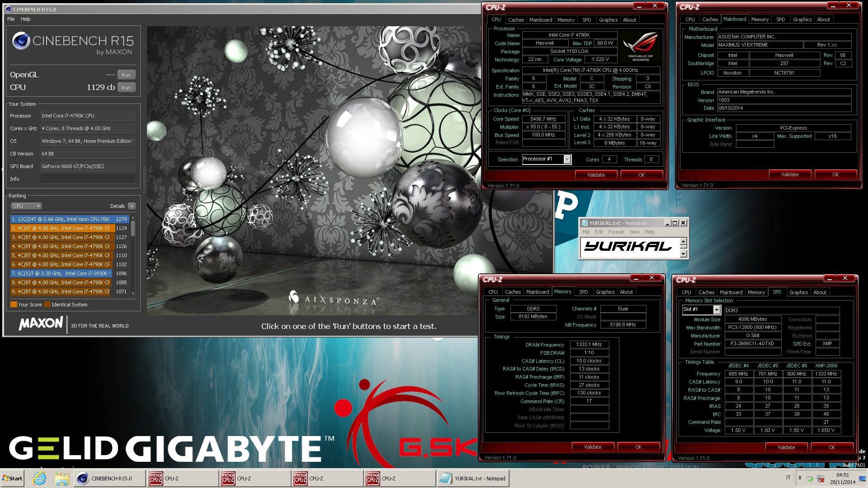Click the first CPU-Z taskbar item

click(182, 478)
